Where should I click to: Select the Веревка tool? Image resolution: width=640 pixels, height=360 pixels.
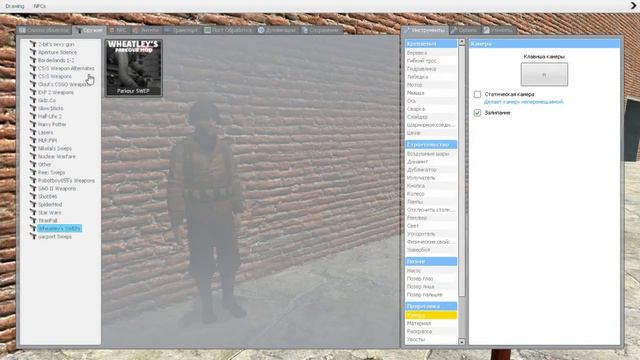[431, 53]
